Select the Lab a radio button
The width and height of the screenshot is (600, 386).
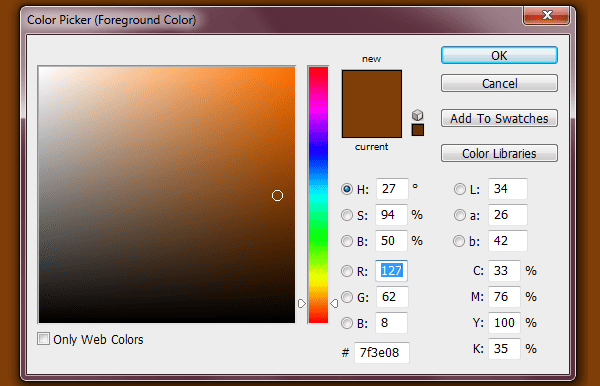[x=460, y=215]
